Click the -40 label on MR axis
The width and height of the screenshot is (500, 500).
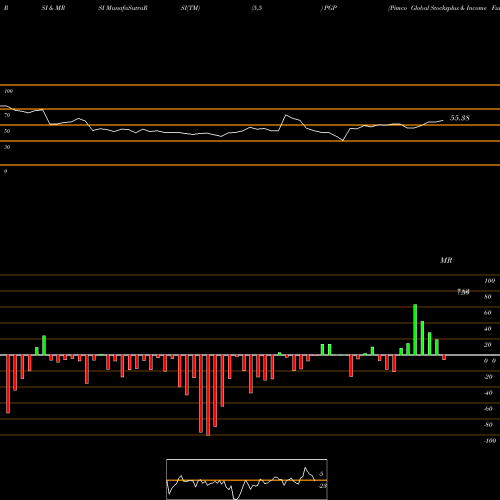pos(488,393)
